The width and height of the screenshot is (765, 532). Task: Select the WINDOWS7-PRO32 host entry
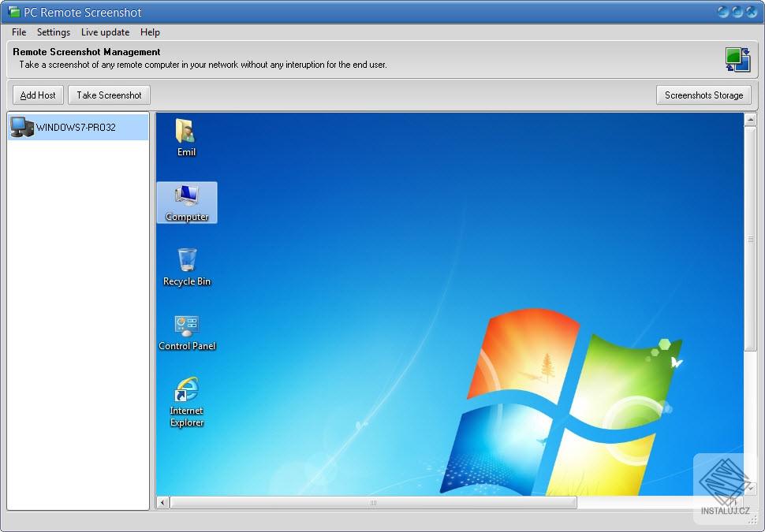point(76,127)
